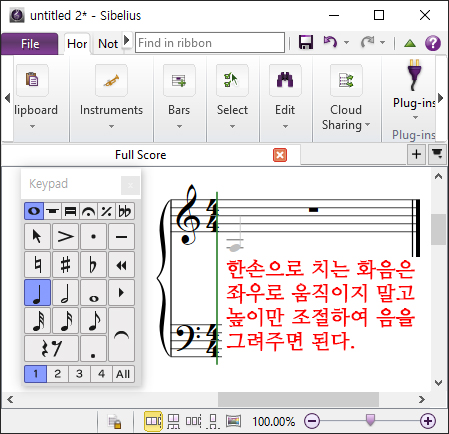Open the articulations Keypad layout
Image resolution: width=449 pixels, height=434 pixels.
[x=88, y=211]
